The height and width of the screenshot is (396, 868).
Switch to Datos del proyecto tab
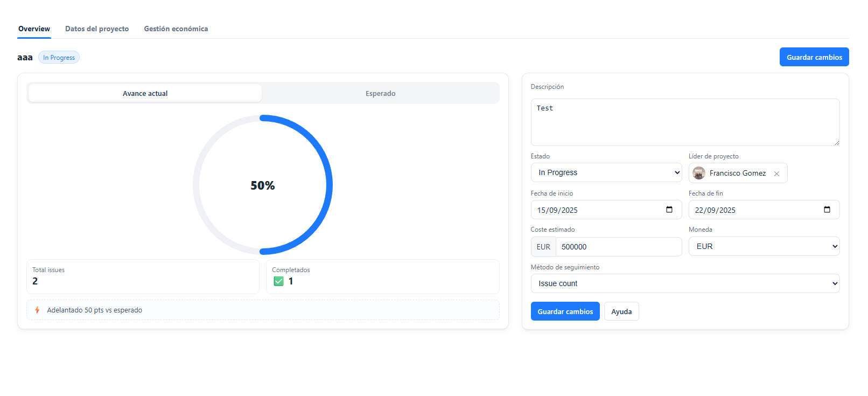[x=97, y=29]
